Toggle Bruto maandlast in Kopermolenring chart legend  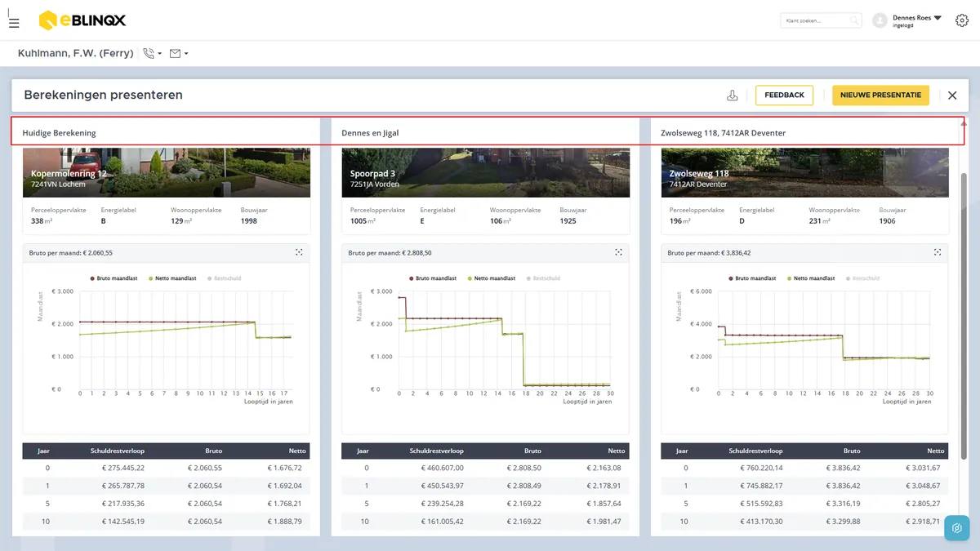[x=114, y=278]
